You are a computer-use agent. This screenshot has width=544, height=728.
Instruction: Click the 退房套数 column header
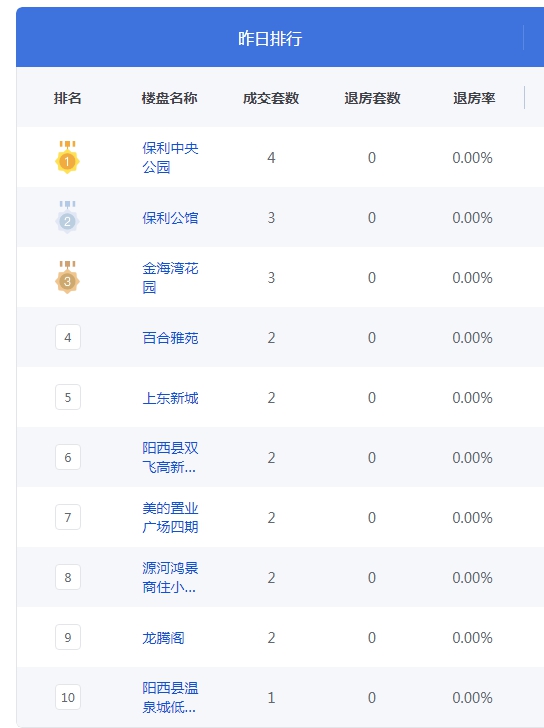372,98
